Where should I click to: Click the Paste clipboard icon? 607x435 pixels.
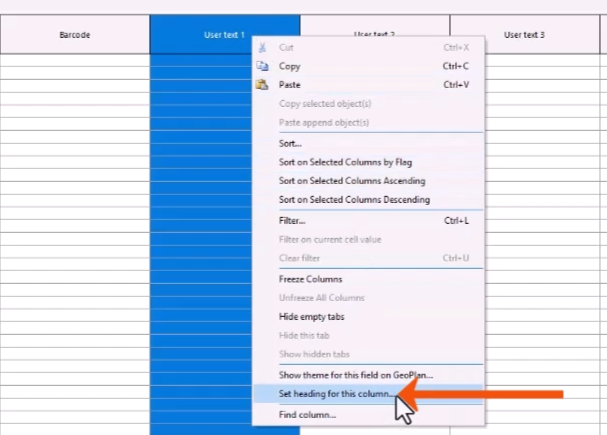262,85
